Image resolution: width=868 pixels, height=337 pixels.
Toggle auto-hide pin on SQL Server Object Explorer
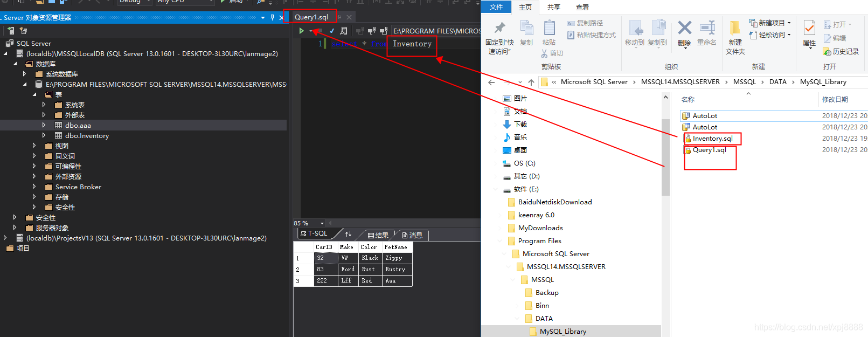(272, 17)
